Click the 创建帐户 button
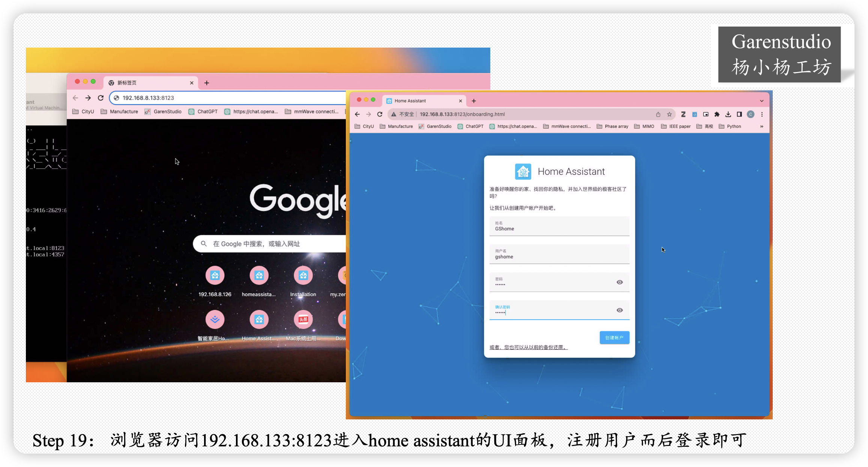 tap(614, 338)
